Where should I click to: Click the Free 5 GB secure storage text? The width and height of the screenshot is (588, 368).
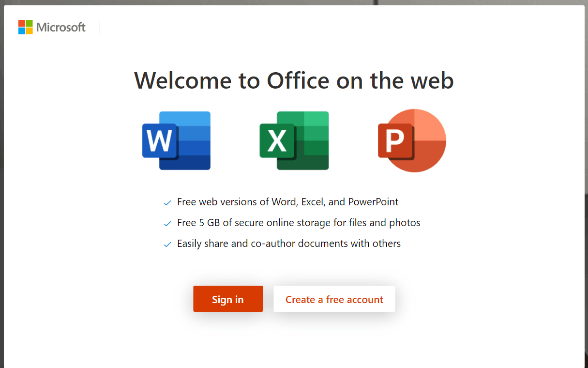tap(299, 223)
